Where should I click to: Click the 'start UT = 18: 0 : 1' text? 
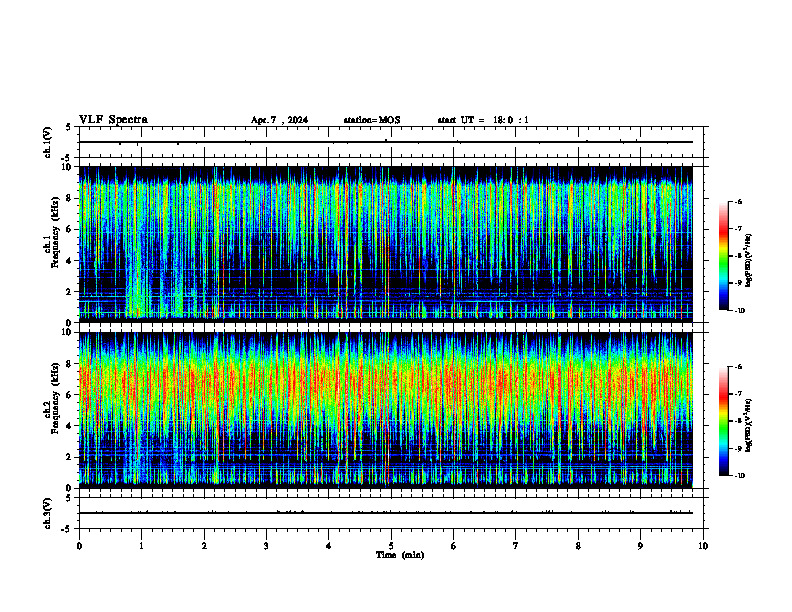(x=483, y=120)
